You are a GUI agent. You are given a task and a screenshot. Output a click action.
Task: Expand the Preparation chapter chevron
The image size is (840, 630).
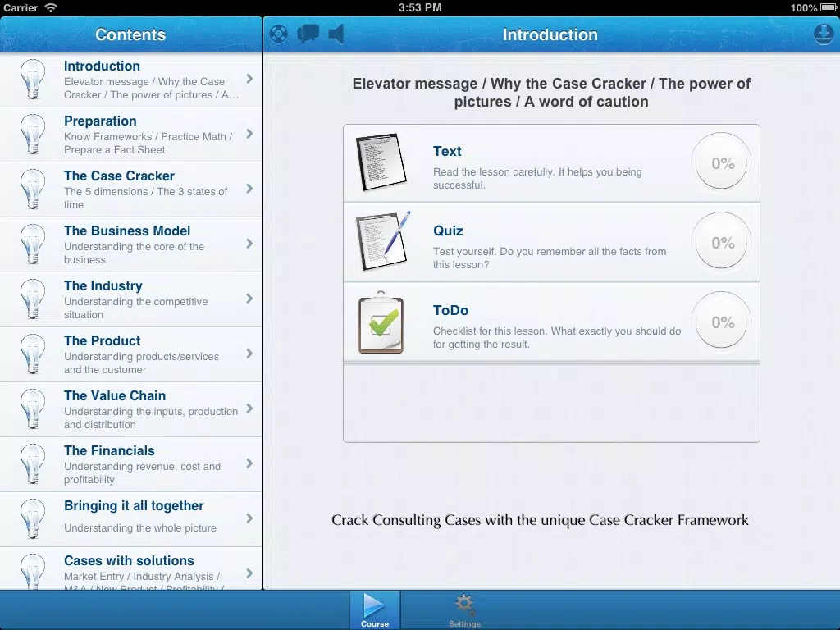(x=249, y=134)
